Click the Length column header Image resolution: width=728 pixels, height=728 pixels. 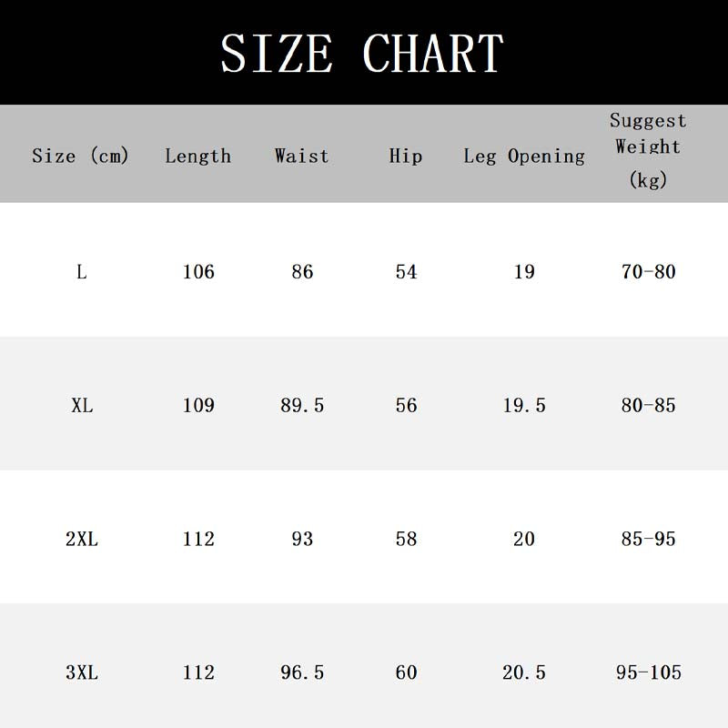pos(197,156)
